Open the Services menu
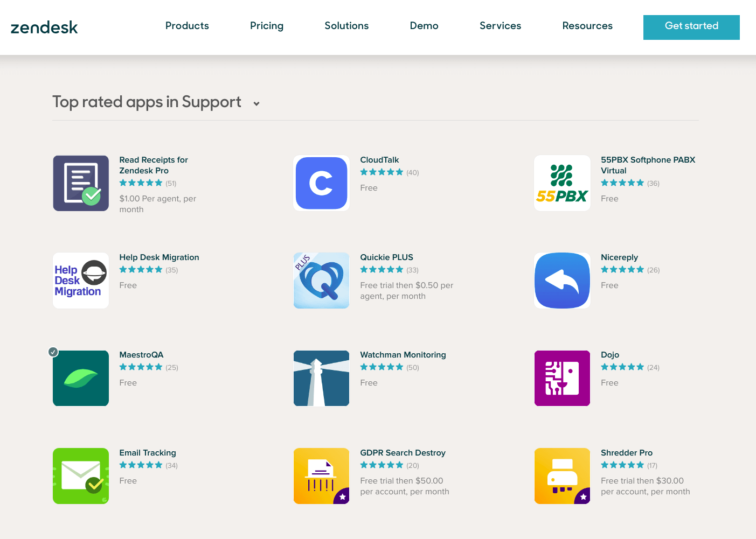This screenshot has height=539, width=756. point(500,26)
